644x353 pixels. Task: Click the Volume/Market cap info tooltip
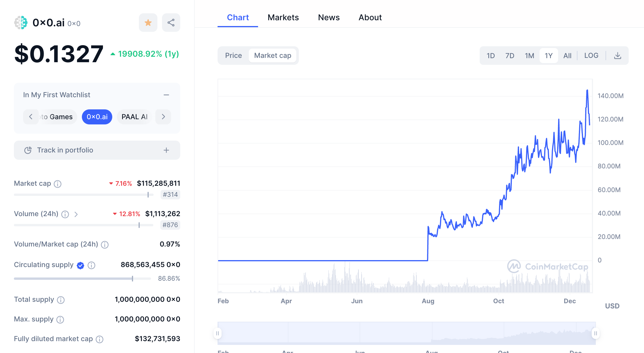[104, 244]
